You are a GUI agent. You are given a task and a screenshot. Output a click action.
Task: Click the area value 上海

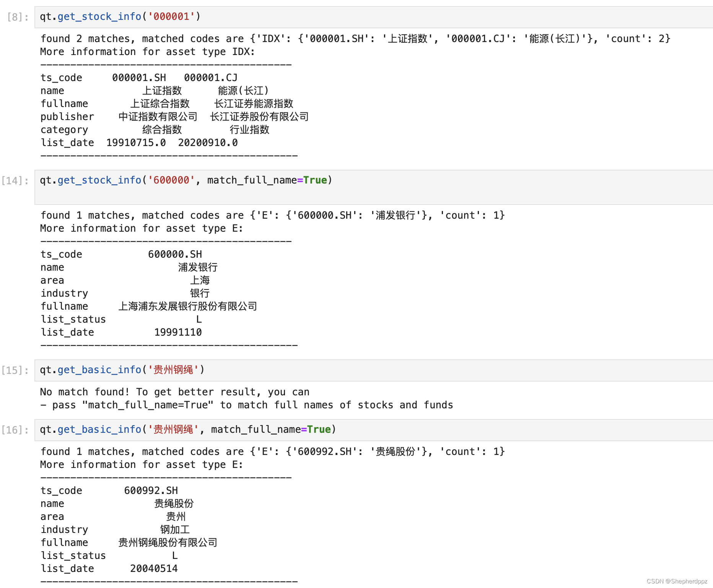coord(200,281)
